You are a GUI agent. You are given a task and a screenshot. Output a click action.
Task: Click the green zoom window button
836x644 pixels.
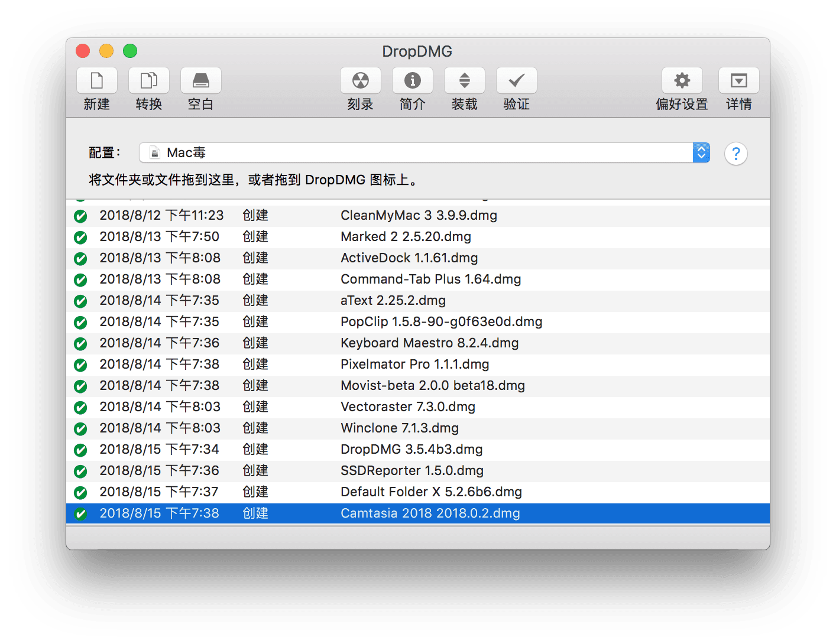click(x=130, y=51)
